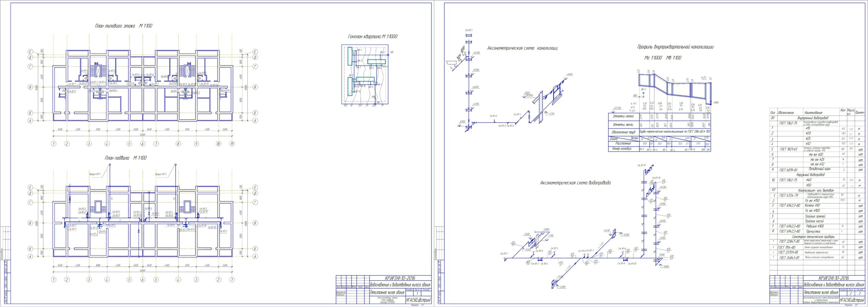Select the 'Ревизия ø100' cell
The width and height of the screenshot is (868, 308).
815,226
